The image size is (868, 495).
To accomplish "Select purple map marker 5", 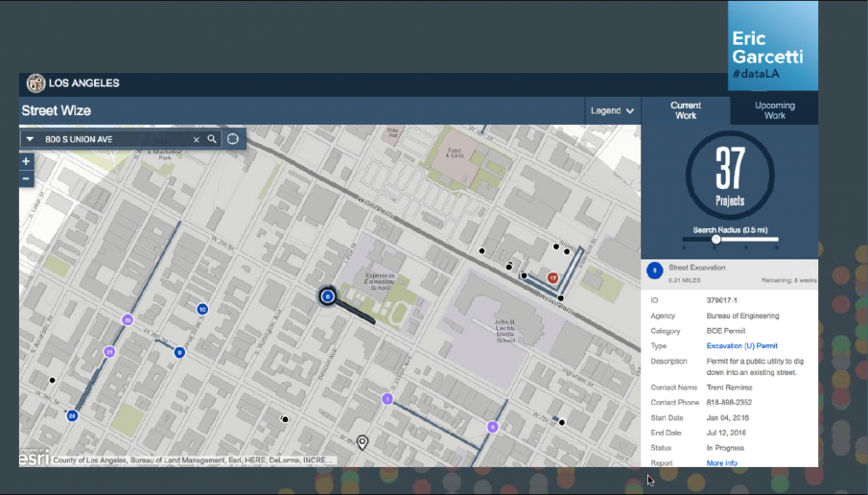I will [492, 427].
